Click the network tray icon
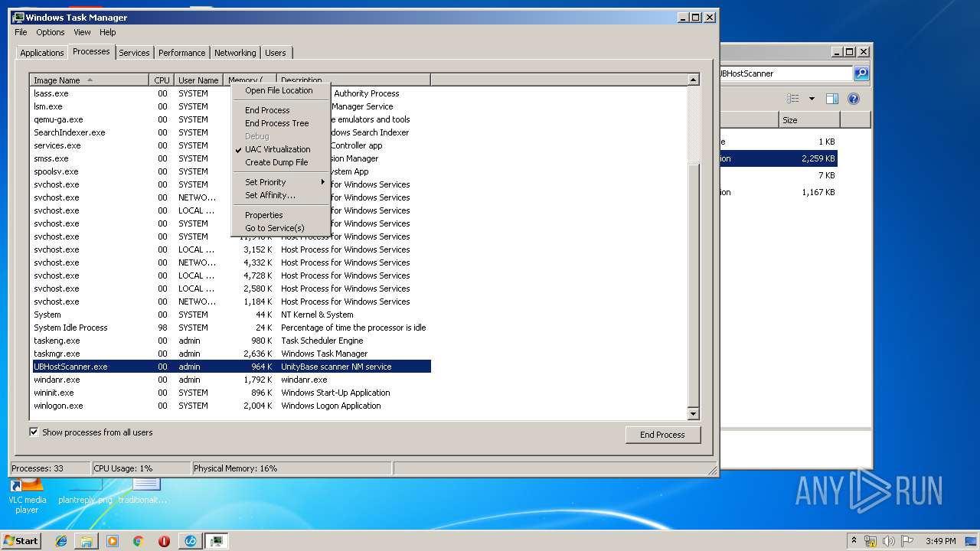 click(871, 541)
